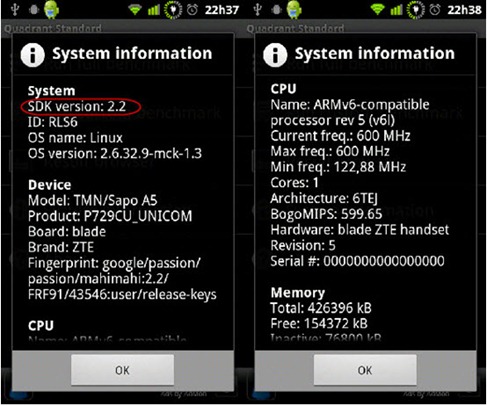Screen dimensions: 487x406
Task: Select the Hardware: blade ZTE handset line
Action: pos(360,230)
